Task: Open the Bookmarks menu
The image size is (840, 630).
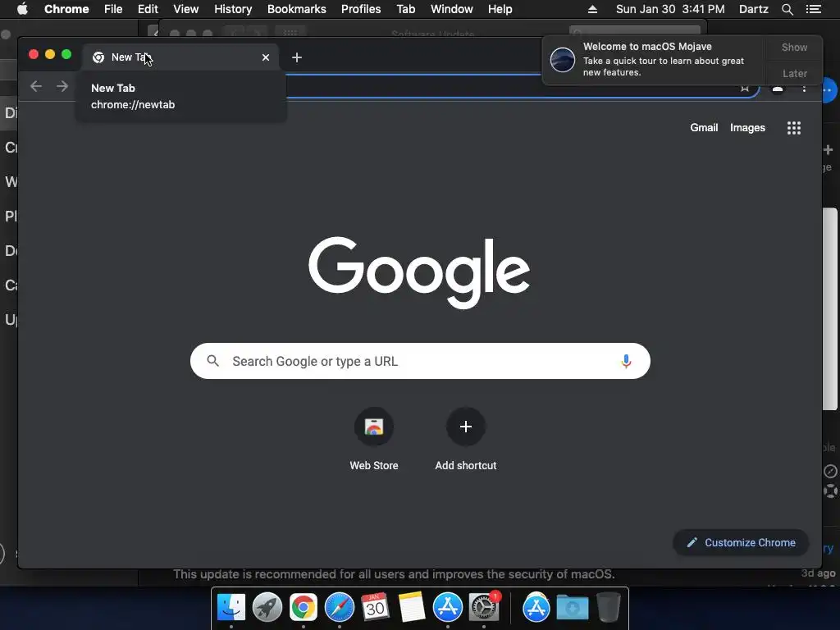Action: [x=297, y=9]
